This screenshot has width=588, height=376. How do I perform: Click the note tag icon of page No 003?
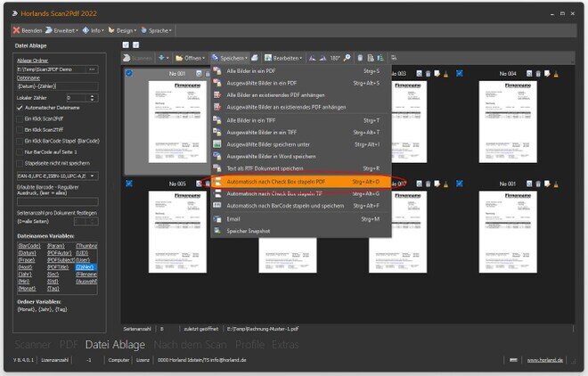[x=437, y=73]
